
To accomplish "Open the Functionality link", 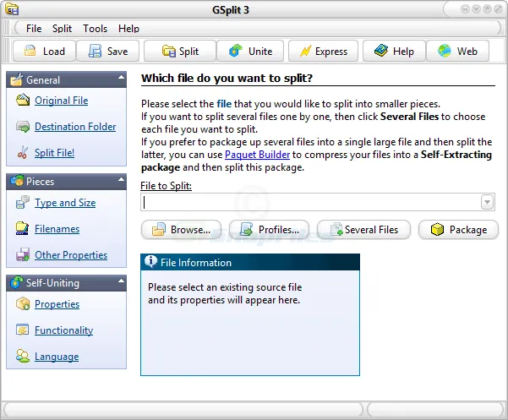I will coord(64,330).
